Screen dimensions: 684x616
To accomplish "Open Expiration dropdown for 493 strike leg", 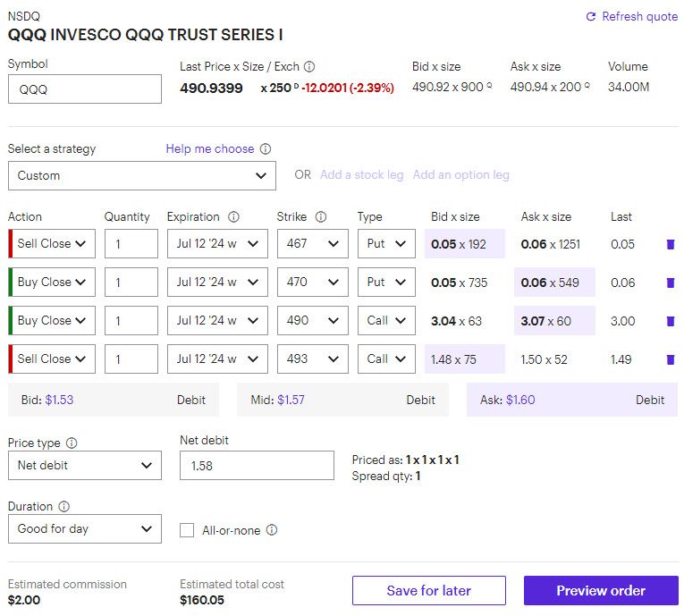I will pyautogui.click(x=217, y=359).
